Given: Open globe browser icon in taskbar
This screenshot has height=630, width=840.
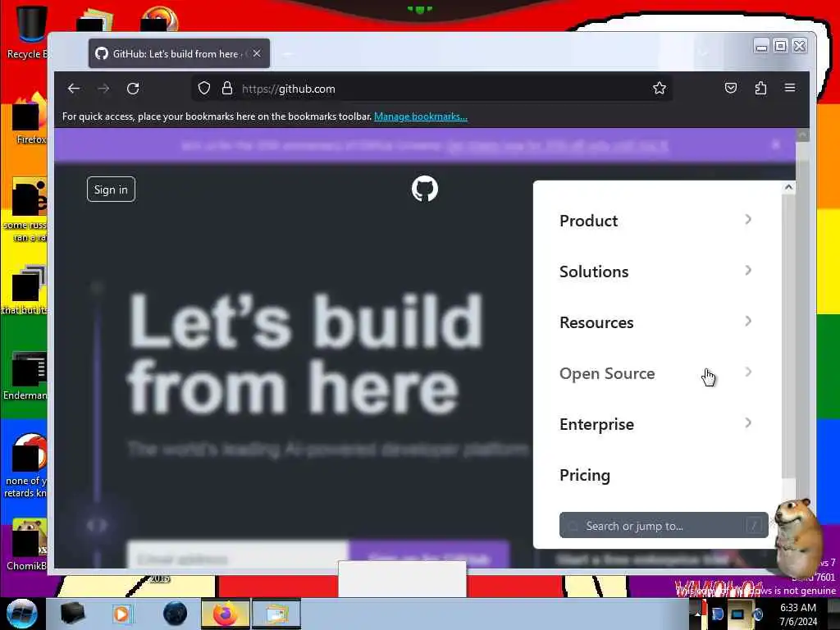Looking at the screenshot, I should tap(176, 614).
